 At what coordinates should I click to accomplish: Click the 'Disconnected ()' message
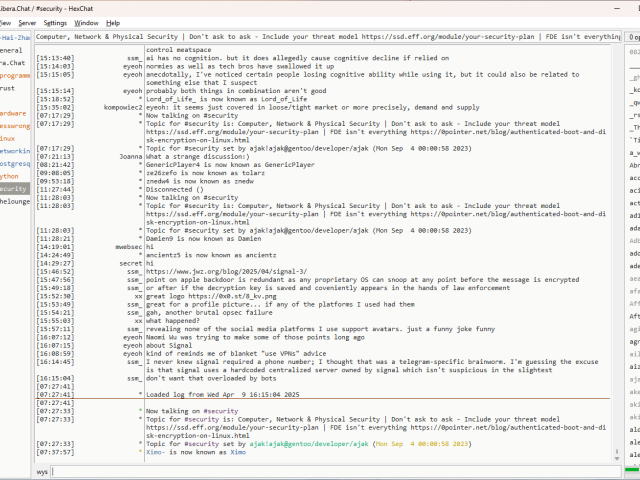click(x=175, y=189)
